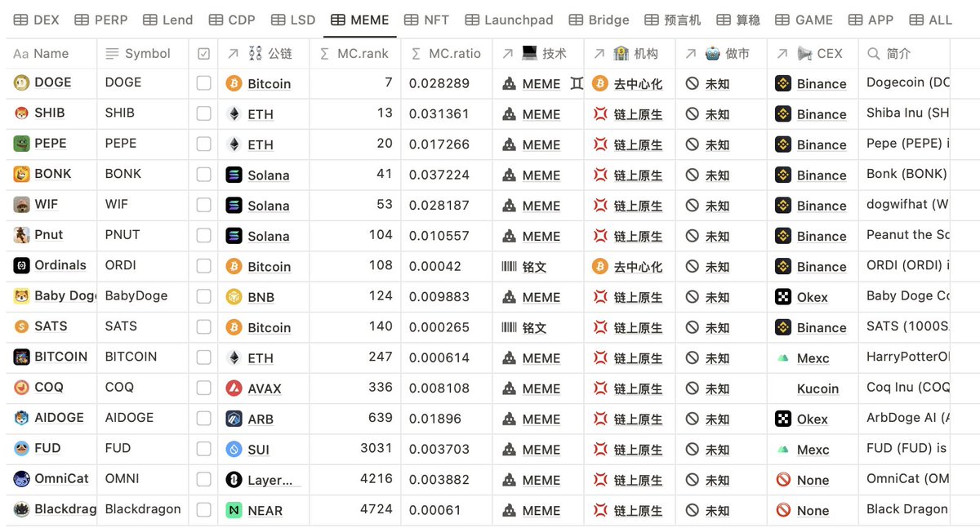Click the Pnut squirrel icon

point(21,235)
